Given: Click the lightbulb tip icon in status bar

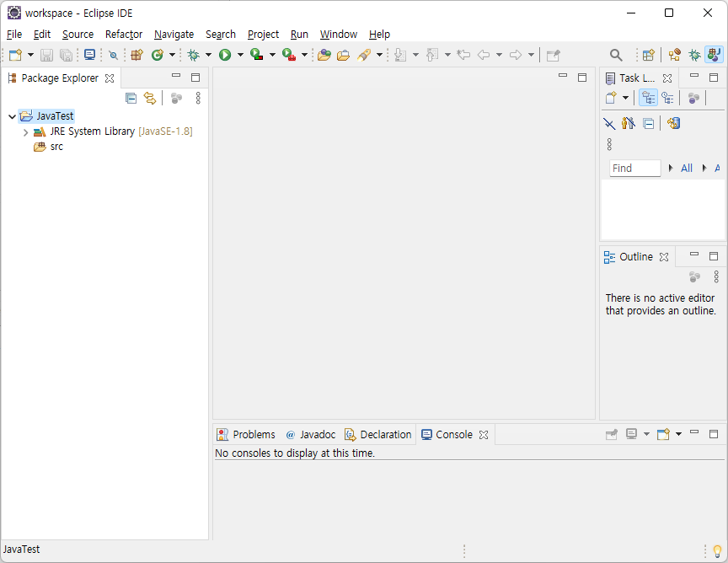Looking at the screenshot, I should (x=717, y=551).
